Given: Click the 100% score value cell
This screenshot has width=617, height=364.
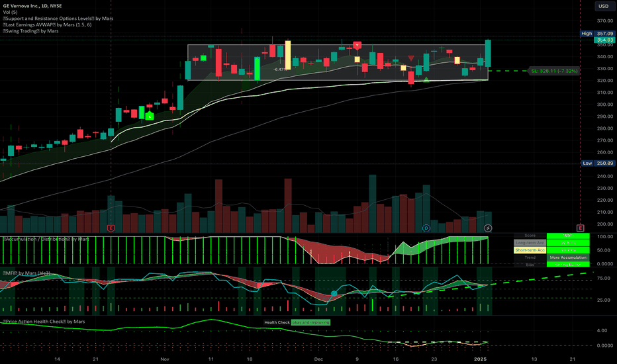Looking at the screenshot, I should [568, 236].
